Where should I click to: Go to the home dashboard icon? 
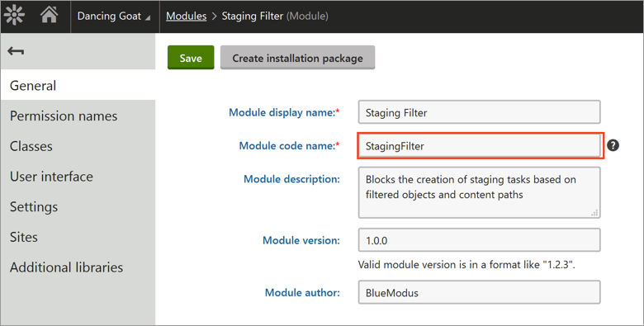pyautogui.click(x=49, y=15)
